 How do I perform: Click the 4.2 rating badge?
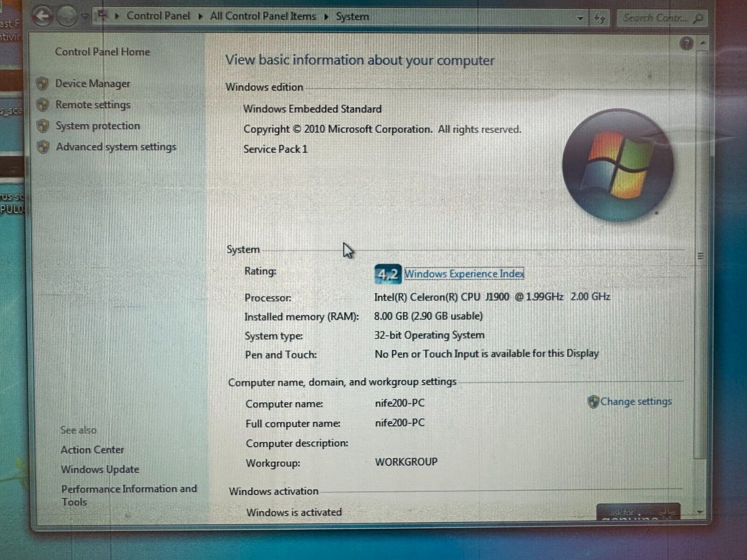click(x=388, y=274)
